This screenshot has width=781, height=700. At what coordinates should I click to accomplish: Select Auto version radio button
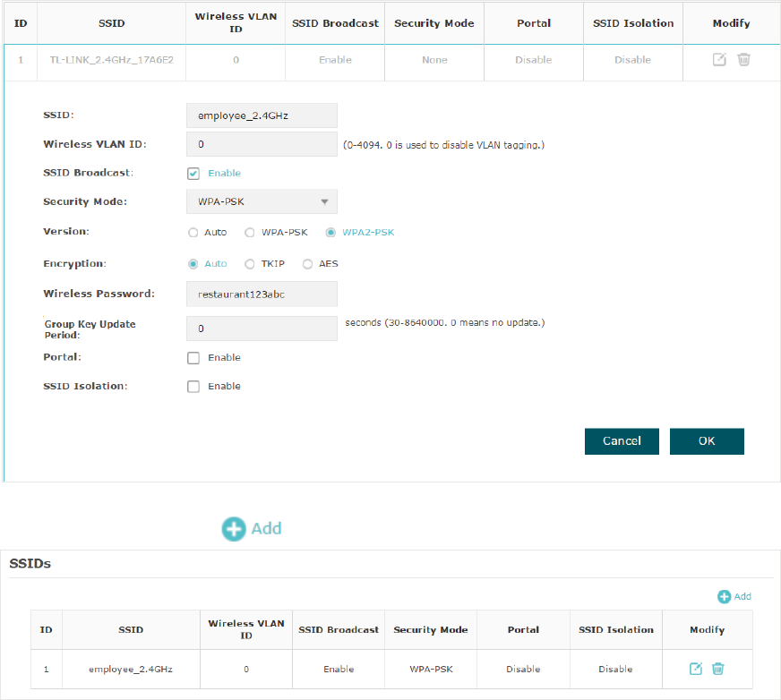pos(193,233)
